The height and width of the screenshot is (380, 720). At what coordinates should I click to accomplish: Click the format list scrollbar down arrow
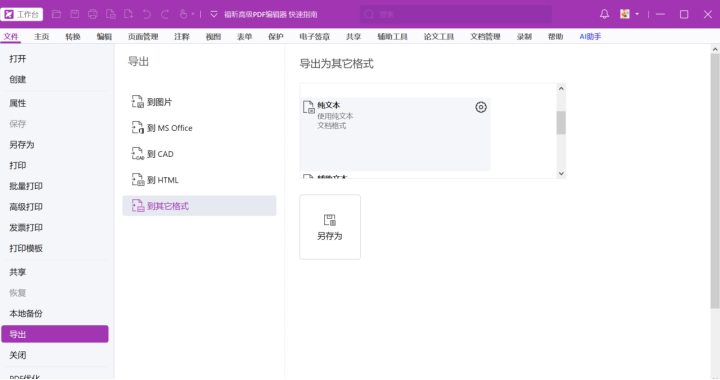point(561,173)
